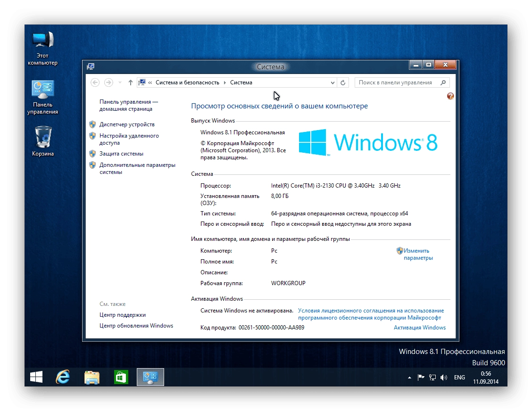Click the Система breadcrumb item

pos(241,82)
